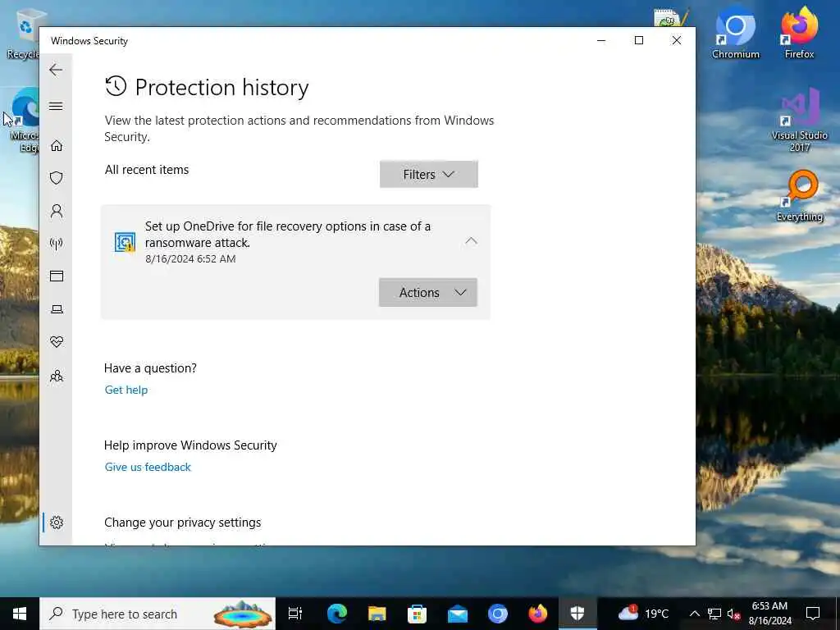The height and width of the screenshot is (630, 840).
Task: Click the Give us feedback link
Action: pyautogui.click(x=148, y=467)
